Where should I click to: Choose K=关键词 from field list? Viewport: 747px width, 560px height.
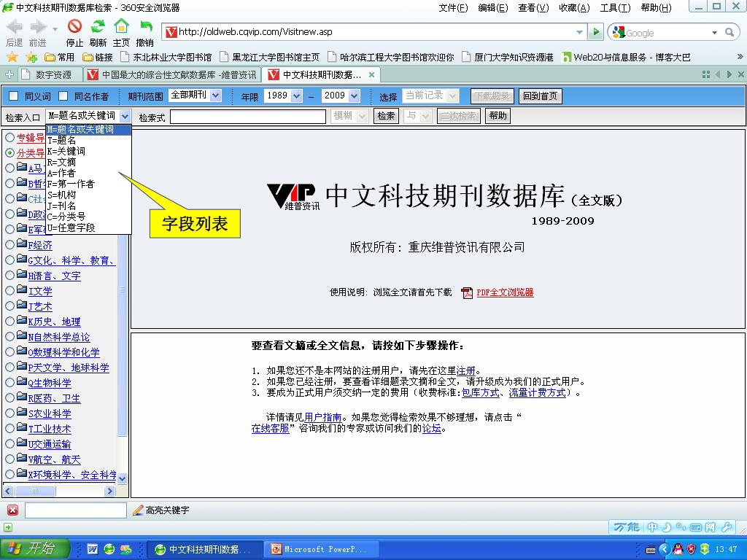coord(88,151)
